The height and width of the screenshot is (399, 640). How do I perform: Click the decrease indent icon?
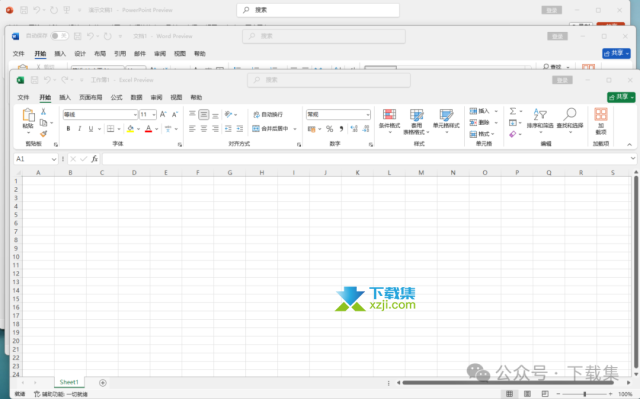click(228, 129)
